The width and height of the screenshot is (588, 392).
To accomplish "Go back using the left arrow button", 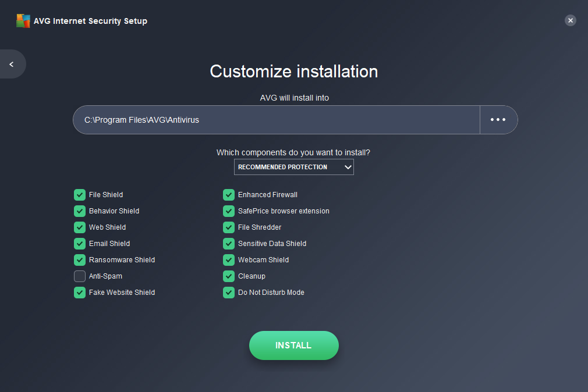I will coord(12,64).
